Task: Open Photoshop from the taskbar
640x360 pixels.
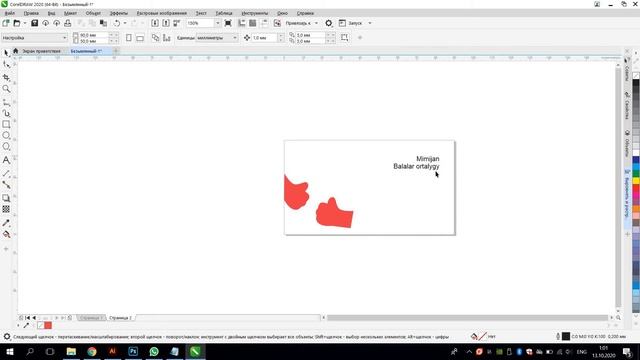Action: [133, 351]
